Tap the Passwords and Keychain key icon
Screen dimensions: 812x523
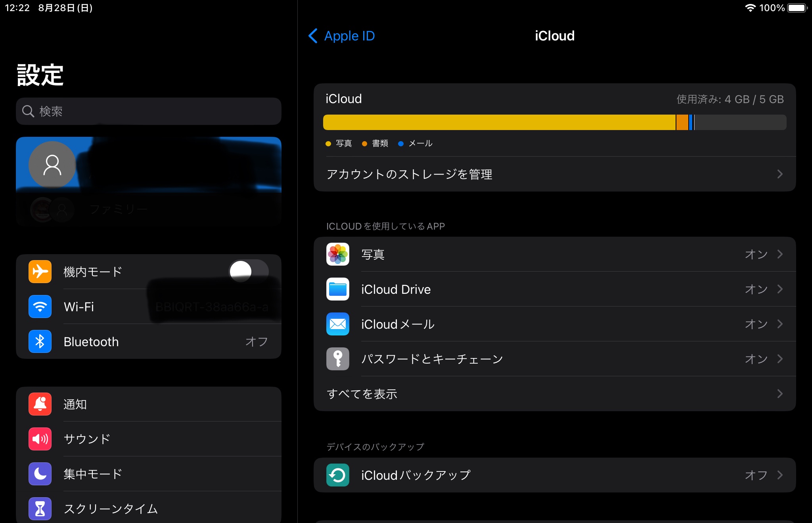[x=338, y=359]
